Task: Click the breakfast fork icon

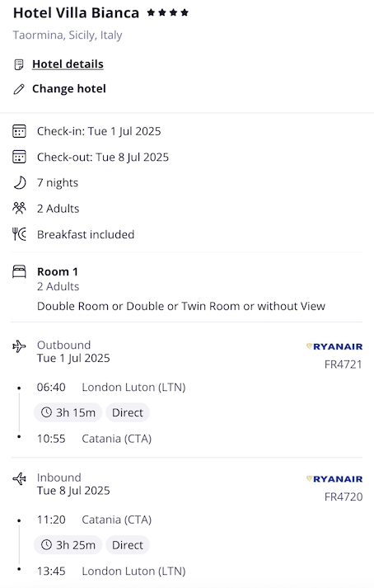Action: pyautogui.click(x=19, y=234)
